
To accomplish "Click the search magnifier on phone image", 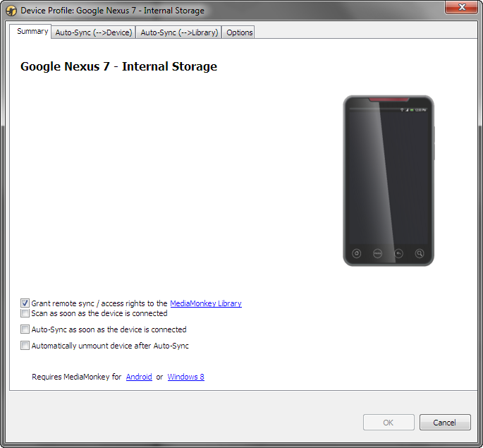I will (x=420, y=253).
